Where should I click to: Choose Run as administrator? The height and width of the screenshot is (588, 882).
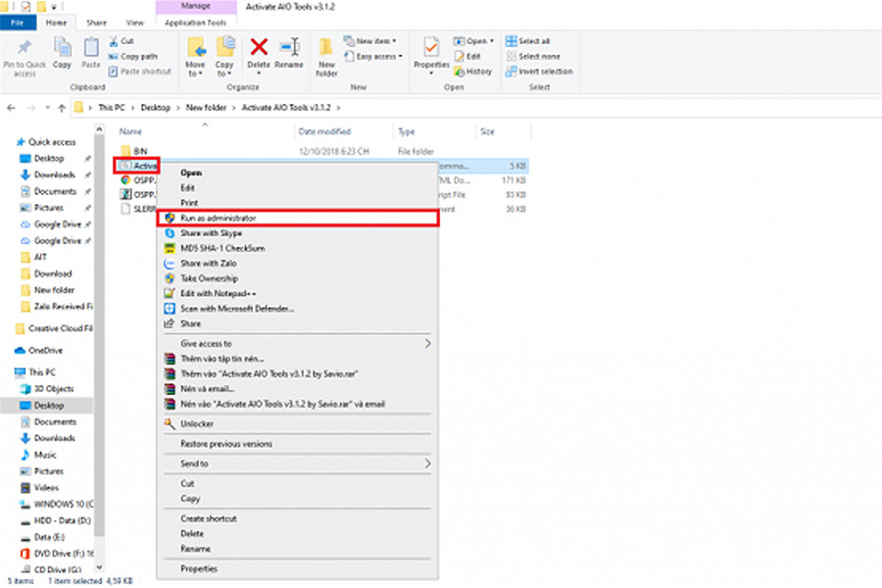218,219
